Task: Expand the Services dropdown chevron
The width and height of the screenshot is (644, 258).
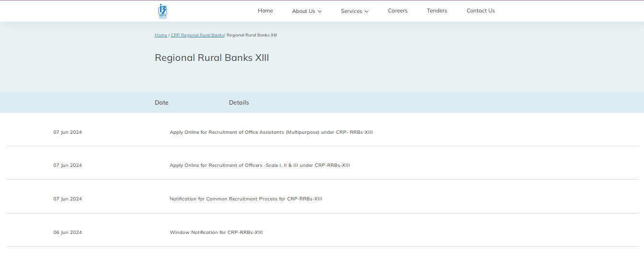Action: point(367,11)
